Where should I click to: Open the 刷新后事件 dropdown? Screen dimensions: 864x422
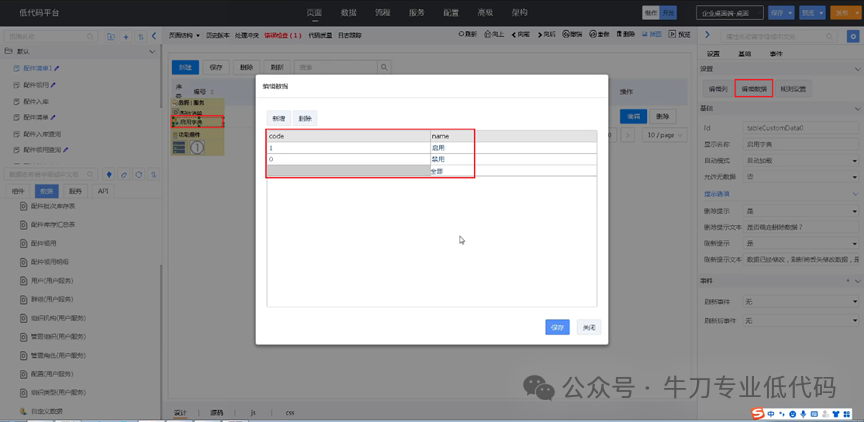(x=801, y=320)
